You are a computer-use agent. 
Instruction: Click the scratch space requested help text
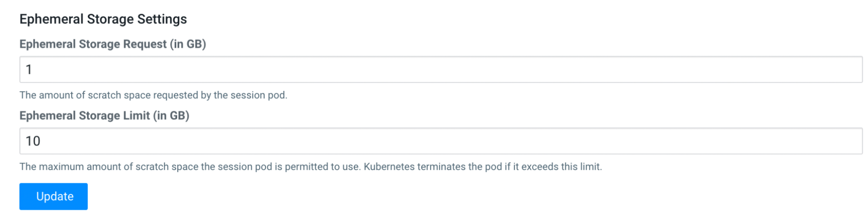(153, 95)
